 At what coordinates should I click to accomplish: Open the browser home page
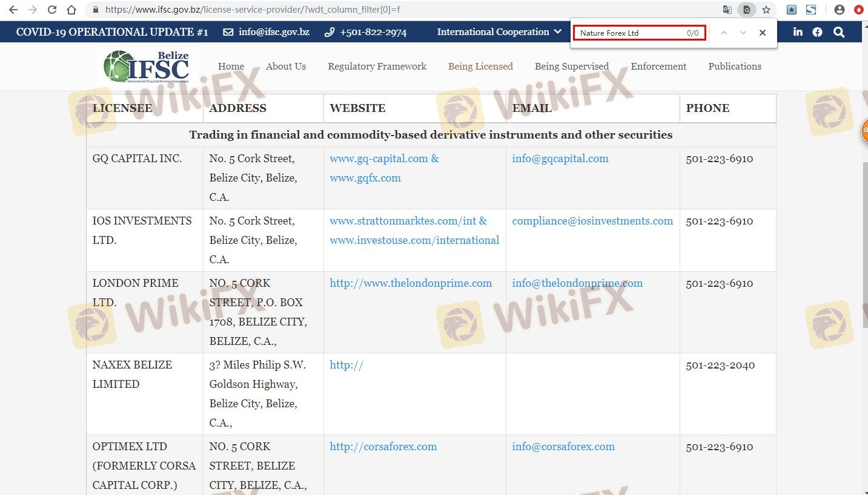point(71,10)
